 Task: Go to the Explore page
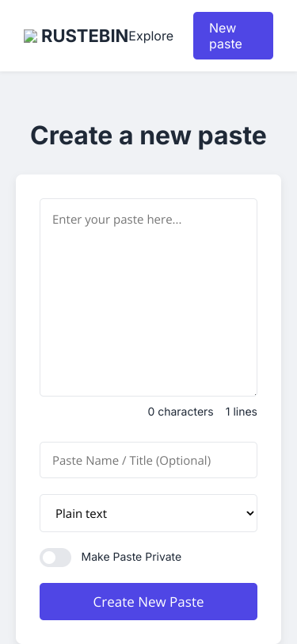pos(150,36)
